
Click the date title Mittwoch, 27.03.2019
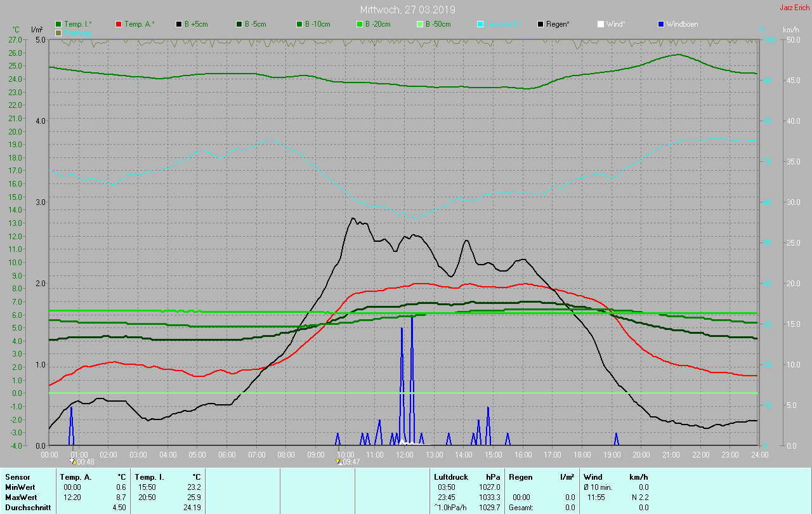click(407, 10)
